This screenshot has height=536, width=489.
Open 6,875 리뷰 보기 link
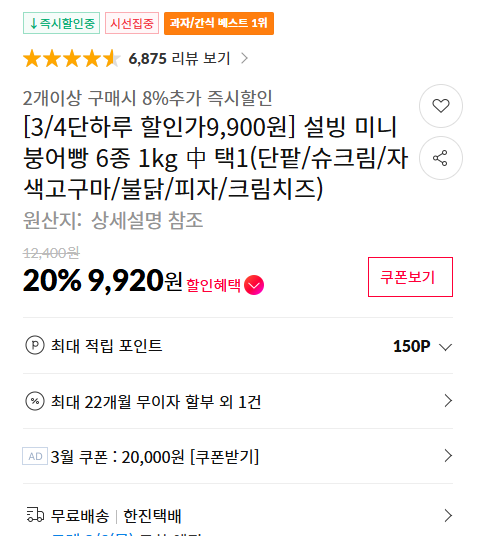tap(188, 58)
